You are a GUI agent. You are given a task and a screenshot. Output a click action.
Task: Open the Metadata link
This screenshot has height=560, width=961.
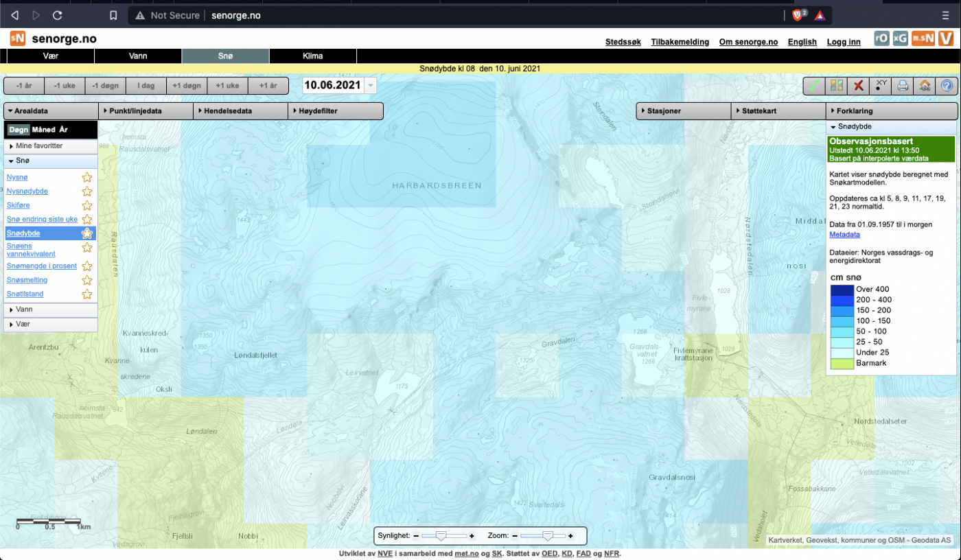click(844, 235)
